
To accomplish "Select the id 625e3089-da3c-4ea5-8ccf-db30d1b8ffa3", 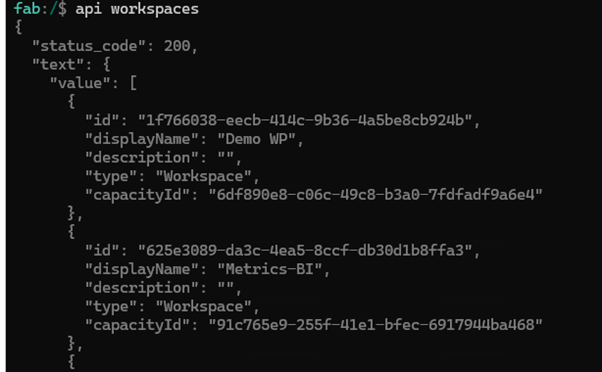I will coord(304,251).
